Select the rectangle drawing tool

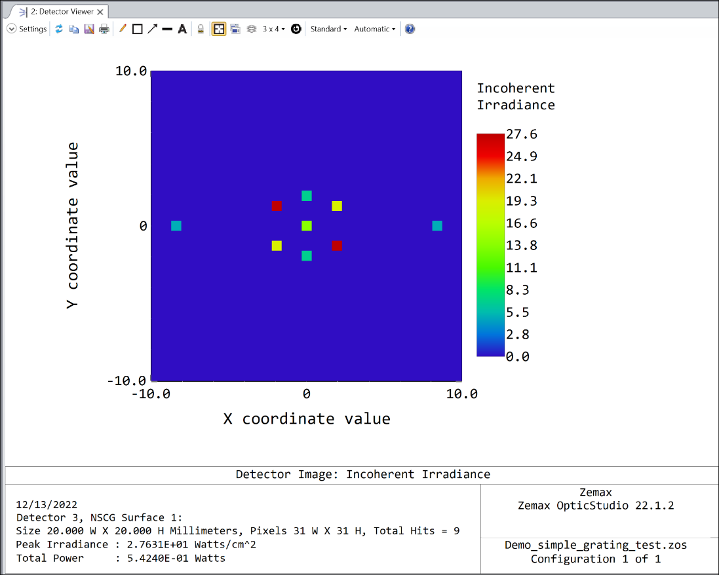pos(137,29)
